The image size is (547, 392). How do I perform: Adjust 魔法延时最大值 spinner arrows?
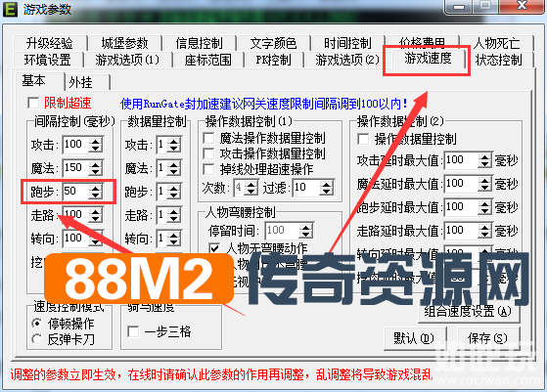pyautogui.click(x=485, y=184)
